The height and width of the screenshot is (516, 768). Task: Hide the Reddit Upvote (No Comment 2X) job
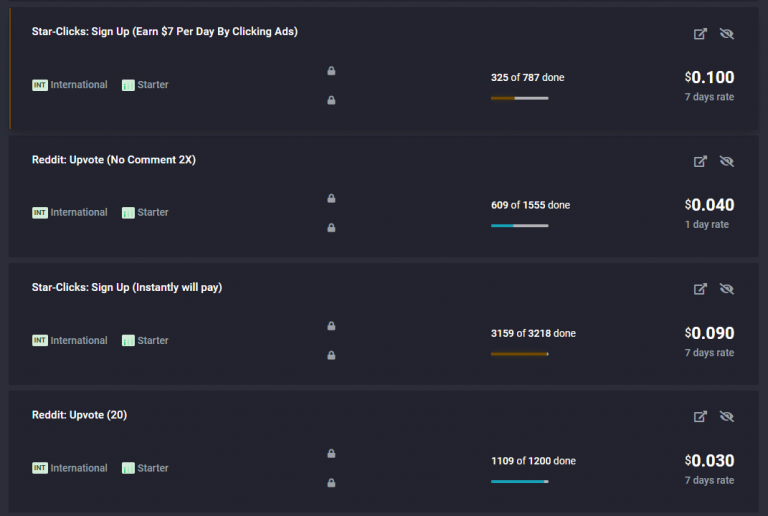click(x=727, y=161)
